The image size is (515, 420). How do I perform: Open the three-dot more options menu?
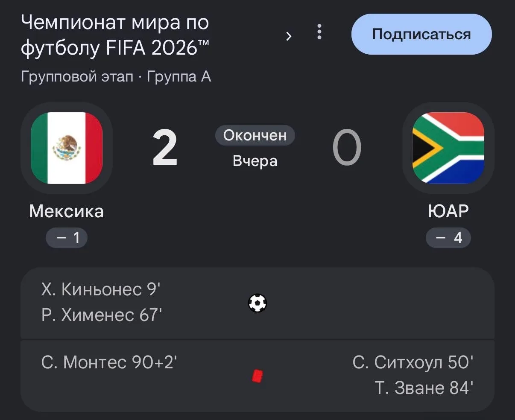319,32
